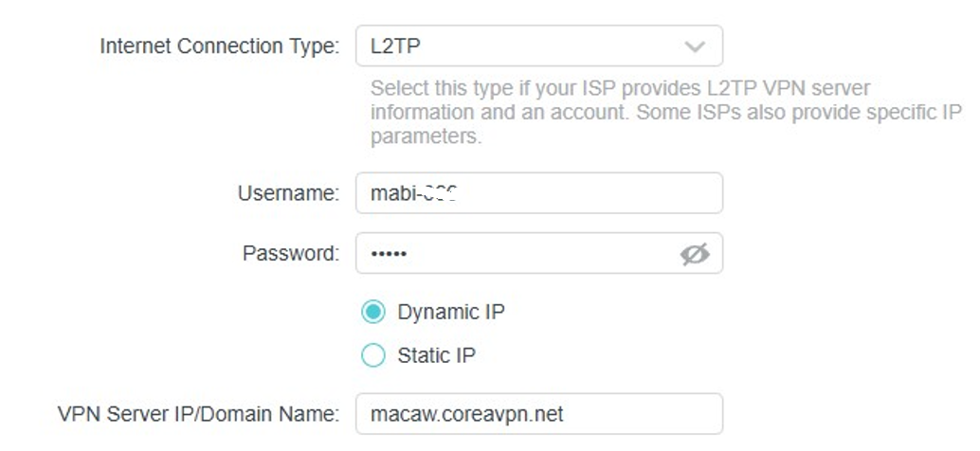
Task: Click the Username label
Action: tap(288, 193)
